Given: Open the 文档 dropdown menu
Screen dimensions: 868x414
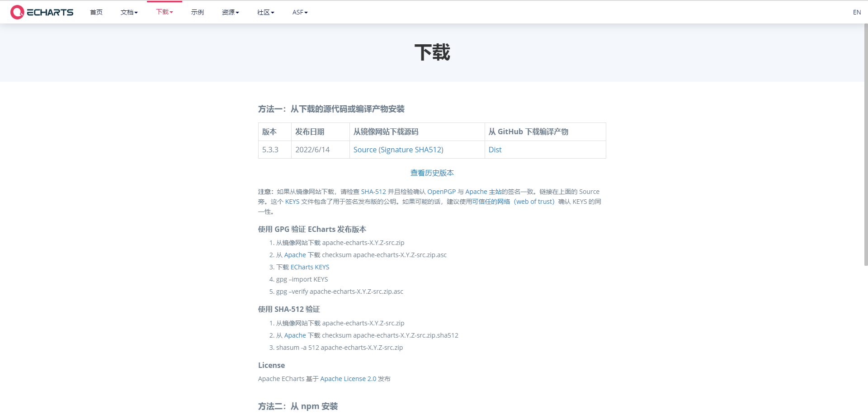Looking at the screenshot, I should point(129,12).
